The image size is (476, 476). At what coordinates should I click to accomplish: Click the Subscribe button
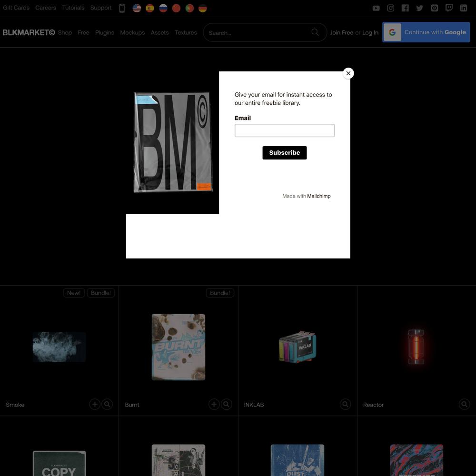coord(285,153)
